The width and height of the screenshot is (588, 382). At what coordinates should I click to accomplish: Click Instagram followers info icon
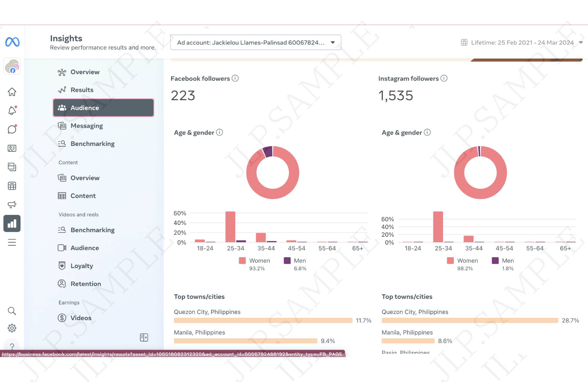click(x=444, y=78)
